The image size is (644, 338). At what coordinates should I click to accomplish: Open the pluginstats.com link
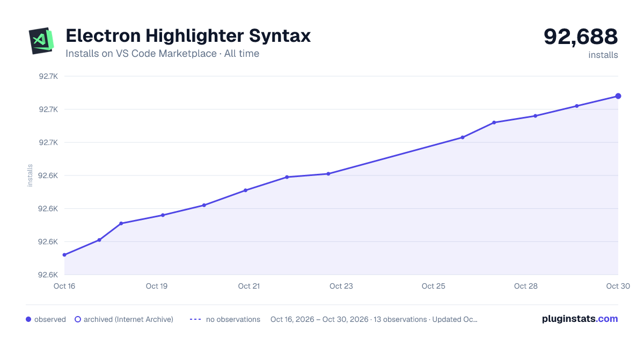pyautogui.click(x=580, y=319)
